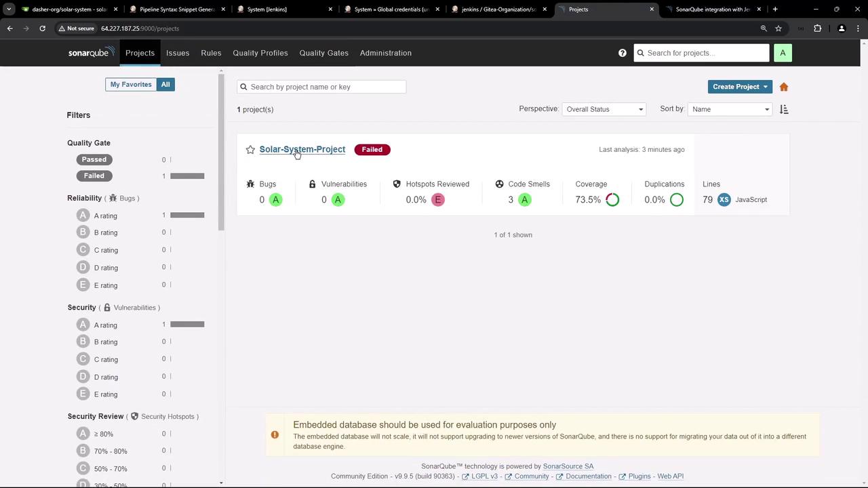868x488 pixels.
Task: Open the browser profile icon
Action: pyautogui.click(x=842, y=28)
